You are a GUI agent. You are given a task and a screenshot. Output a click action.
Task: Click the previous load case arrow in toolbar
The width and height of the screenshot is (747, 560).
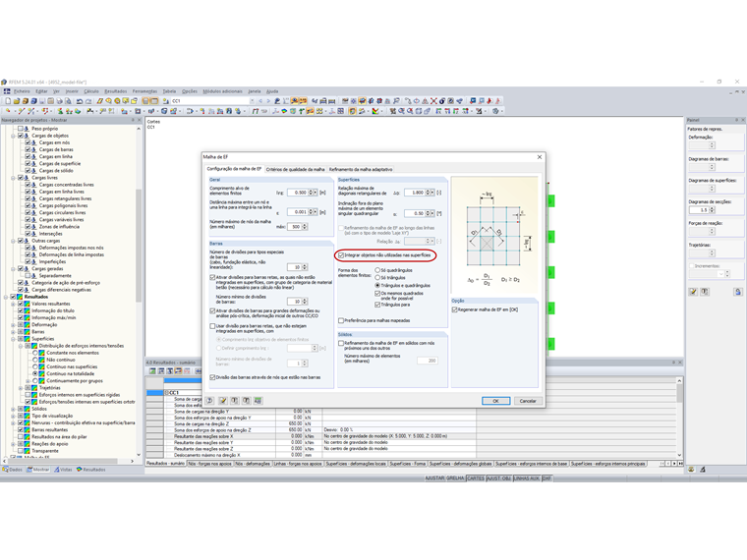tap(260, 101)
